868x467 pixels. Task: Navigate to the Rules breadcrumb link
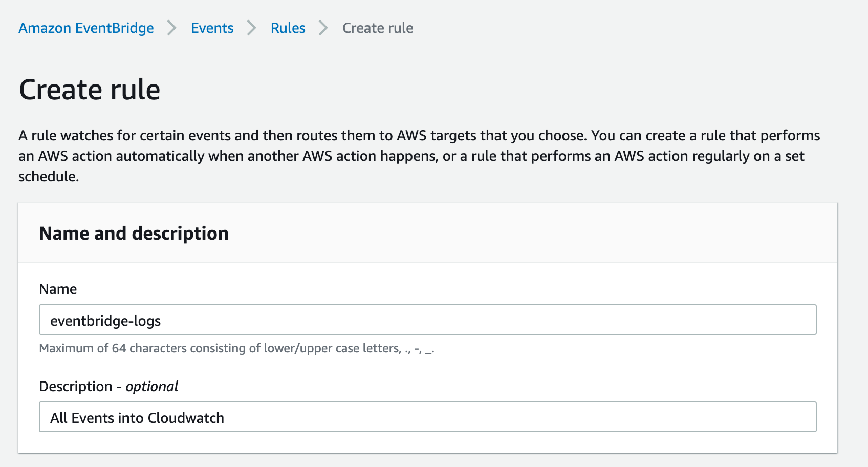[x=288, y=28]
